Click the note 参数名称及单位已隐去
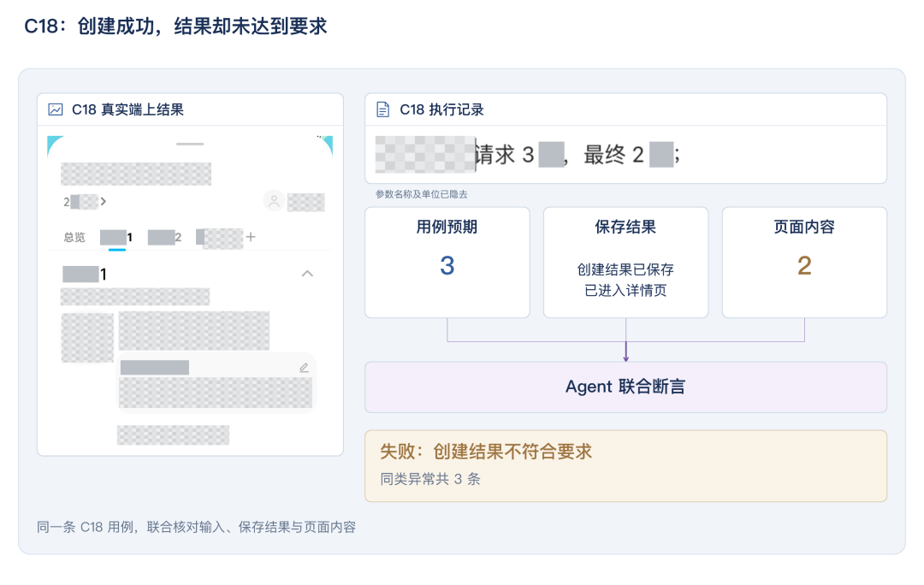Viewport: 924px width, 585px height. [x=421, y=194]
